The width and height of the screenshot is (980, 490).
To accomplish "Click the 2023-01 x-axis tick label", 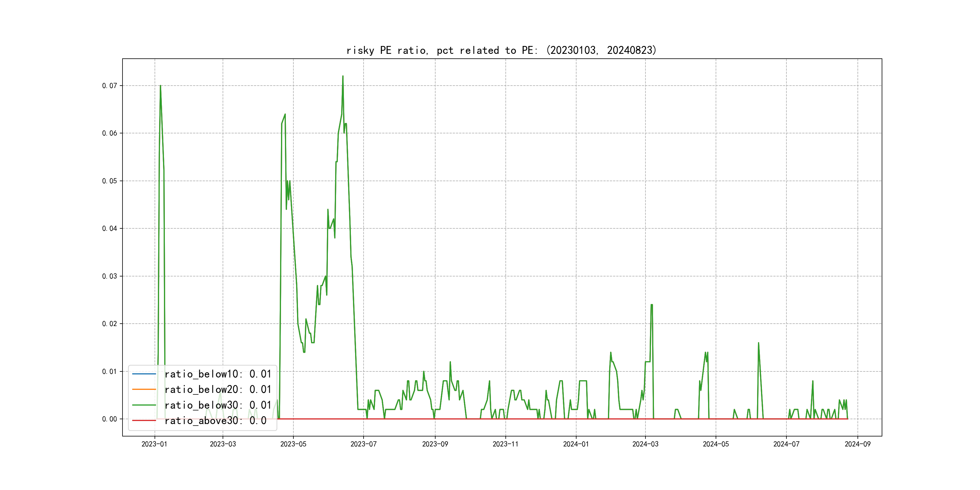I will (155, 444).
